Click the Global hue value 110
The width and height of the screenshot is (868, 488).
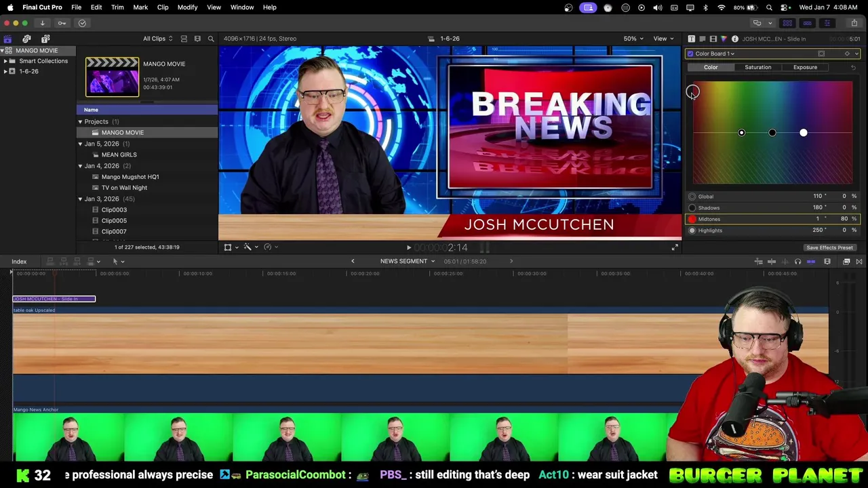pyautogui.click(x=818, y=197)
